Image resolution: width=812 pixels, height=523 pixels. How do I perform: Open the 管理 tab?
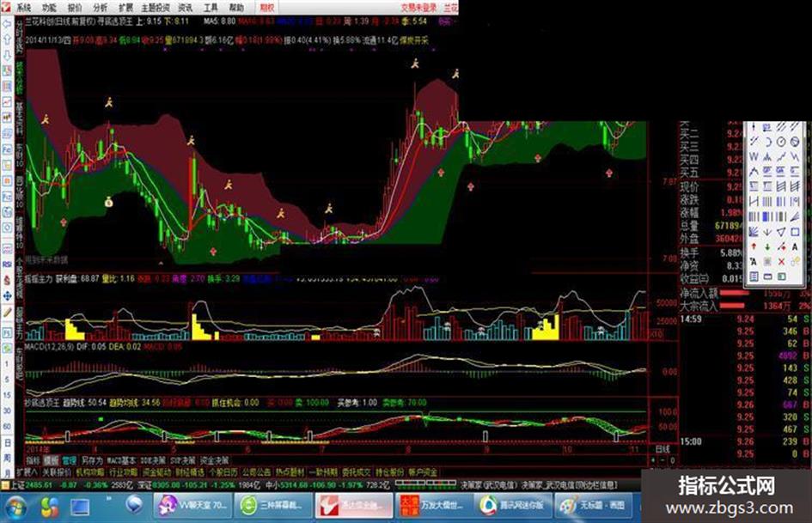tap(69, 460)
